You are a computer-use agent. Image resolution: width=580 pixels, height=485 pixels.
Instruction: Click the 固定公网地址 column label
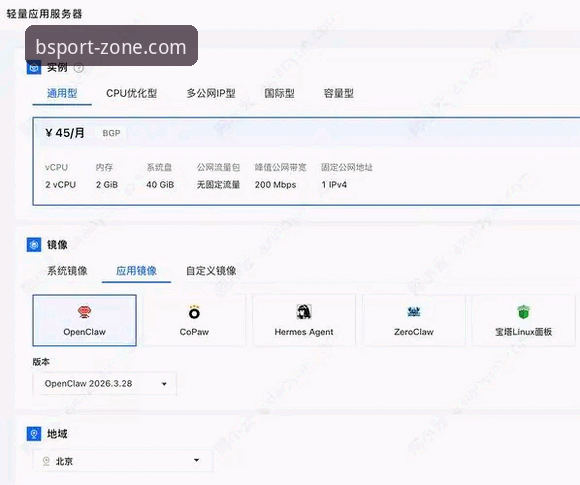[347, 168]
